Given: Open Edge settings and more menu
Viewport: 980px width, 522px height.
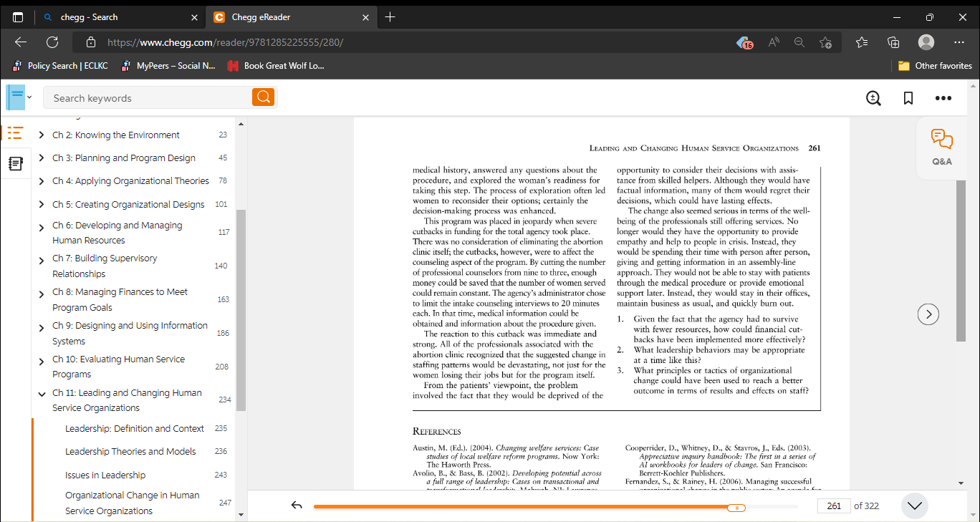Looking at the screenshot, I should [959, 42].
